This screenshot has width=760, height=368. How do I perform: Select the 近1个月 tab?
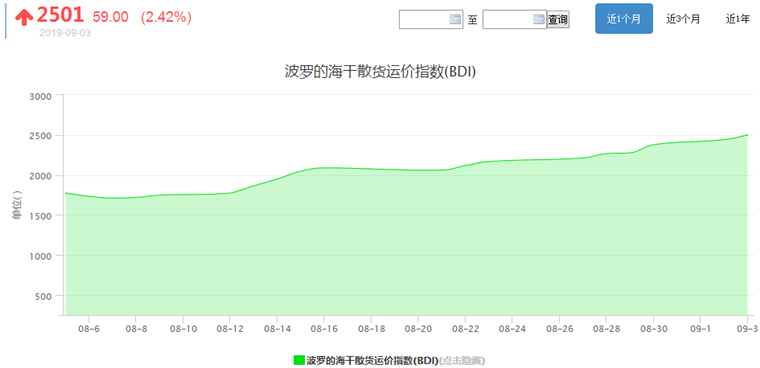coord(624,19)
